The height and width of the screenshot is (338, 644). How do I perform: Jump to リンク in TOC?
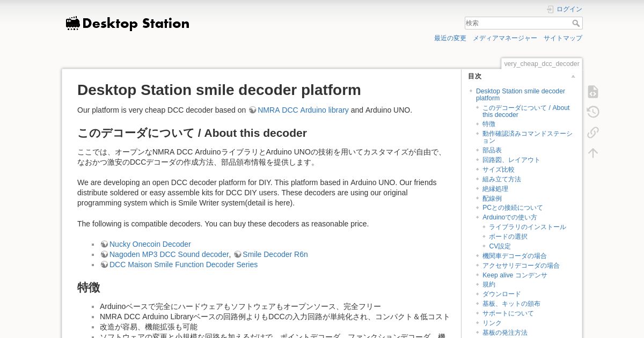point(492,323)
